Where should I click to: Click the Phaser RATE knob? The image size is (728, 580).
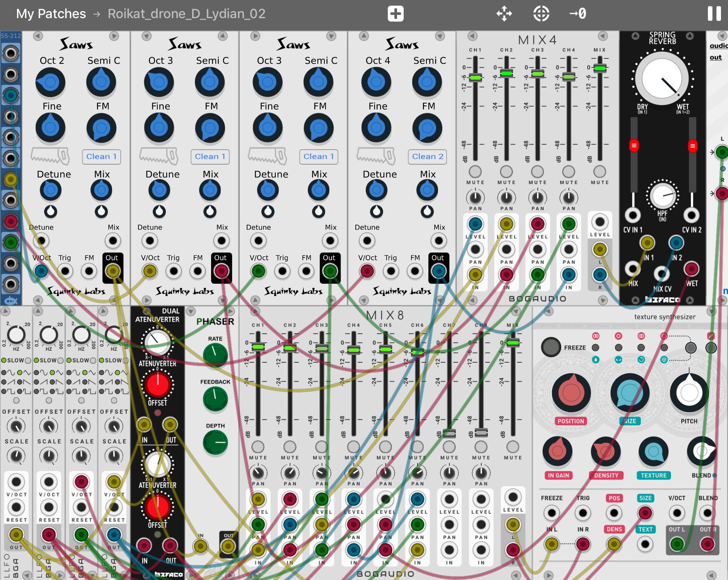point(215,355)
